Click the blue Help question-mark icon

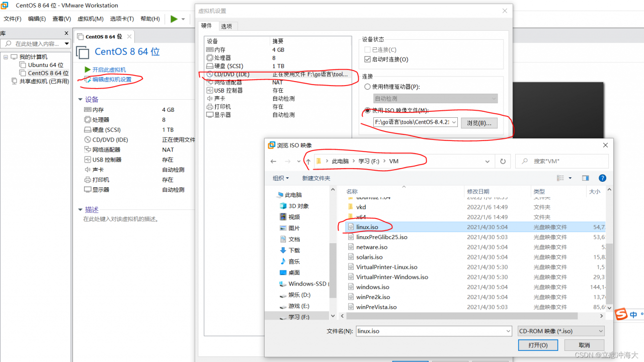tap(602, 178)
